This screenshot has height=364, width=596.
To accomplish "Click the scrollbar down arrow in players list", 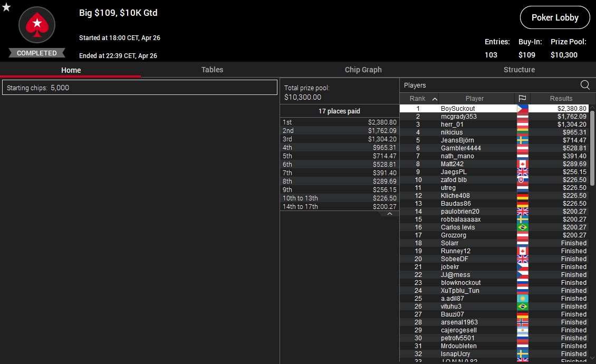I will [592, 358].
